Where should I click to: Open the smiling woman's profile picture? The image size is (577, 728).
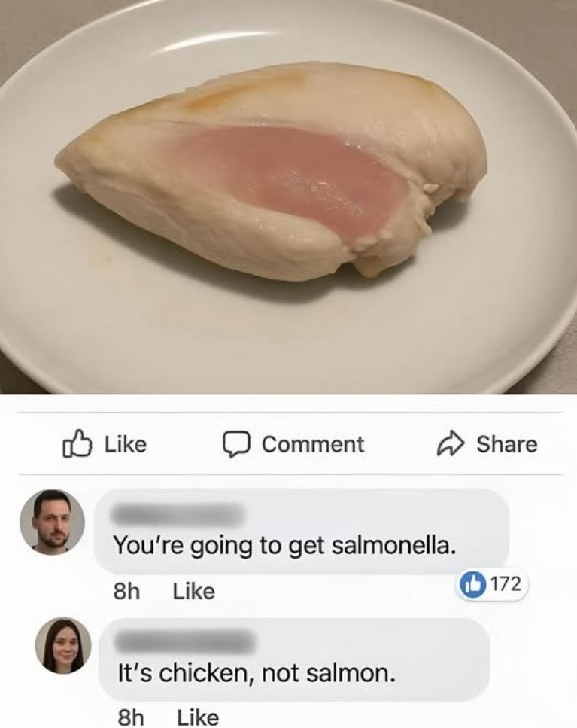pyautogui.click(x=63, y=645)
